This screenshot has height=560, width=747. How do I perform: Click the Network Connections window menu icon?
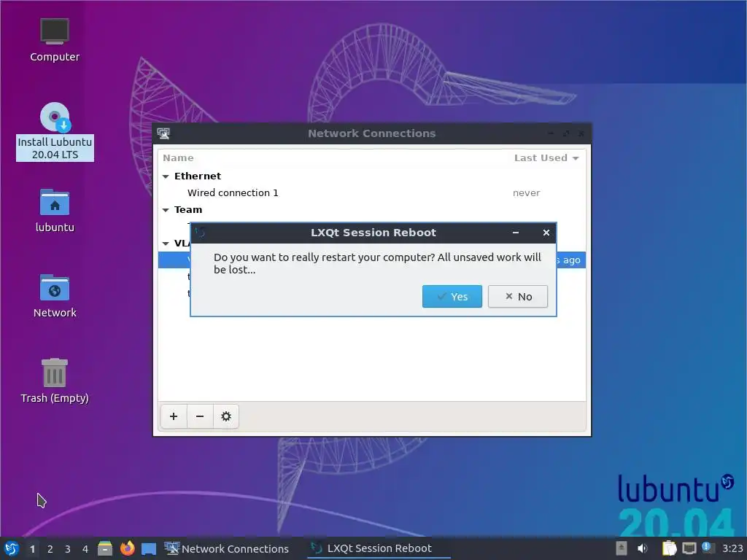163,134
